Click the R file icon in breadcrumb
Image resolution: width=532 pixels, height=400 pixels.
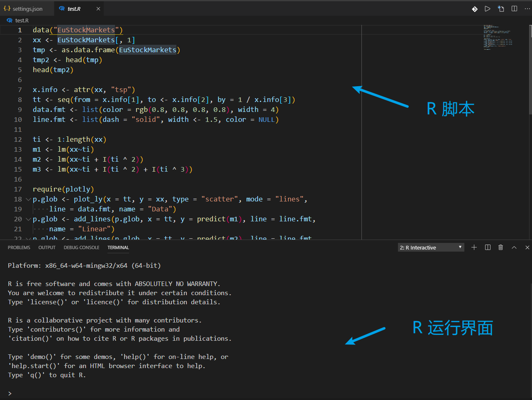[x=10, y=20]
